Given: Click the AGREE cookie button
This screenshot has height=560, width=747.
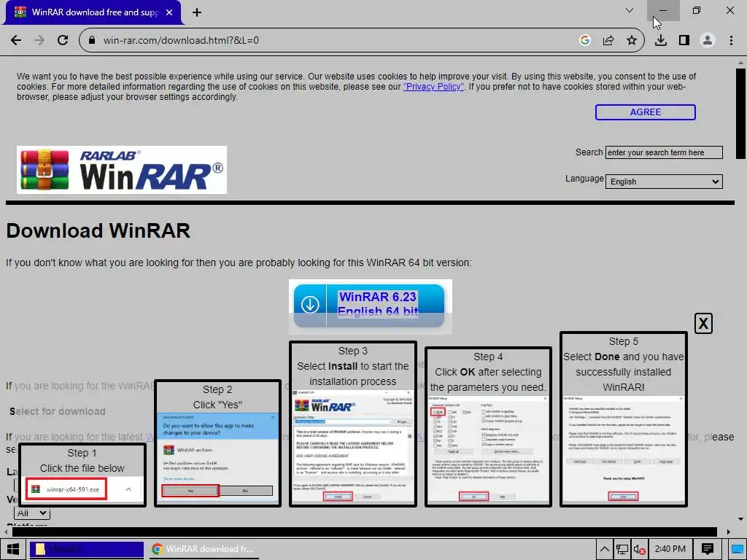Looking at the screenshot, I should [645, 112].
